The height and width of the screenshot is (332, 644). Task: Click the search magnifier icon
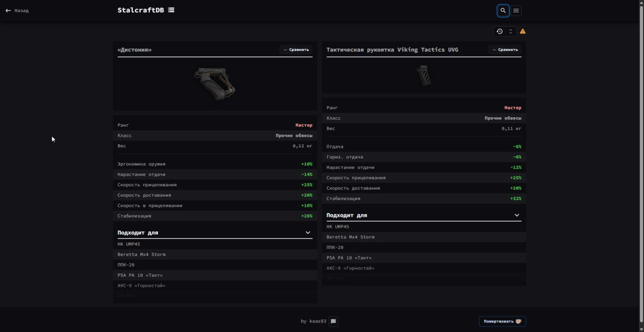click(503, 11)
